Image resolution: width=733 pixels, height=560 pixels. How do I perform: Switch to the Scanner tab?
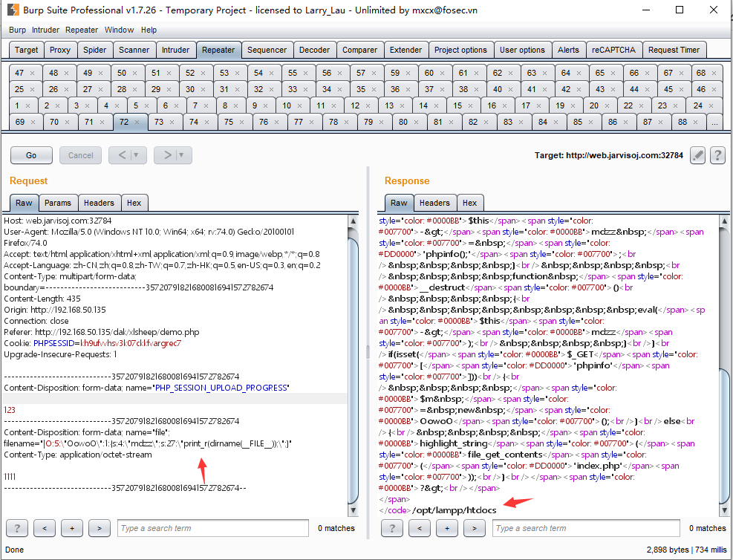(134, 50)
